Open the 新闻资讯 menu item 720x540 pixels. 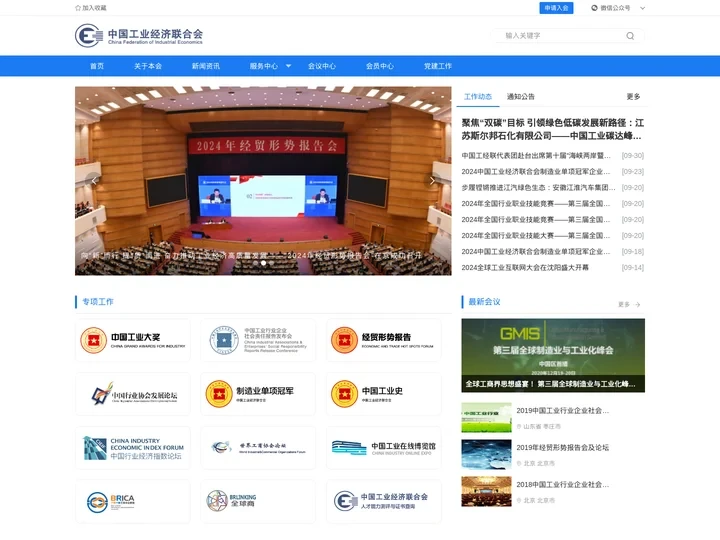[x=206, y=66]
